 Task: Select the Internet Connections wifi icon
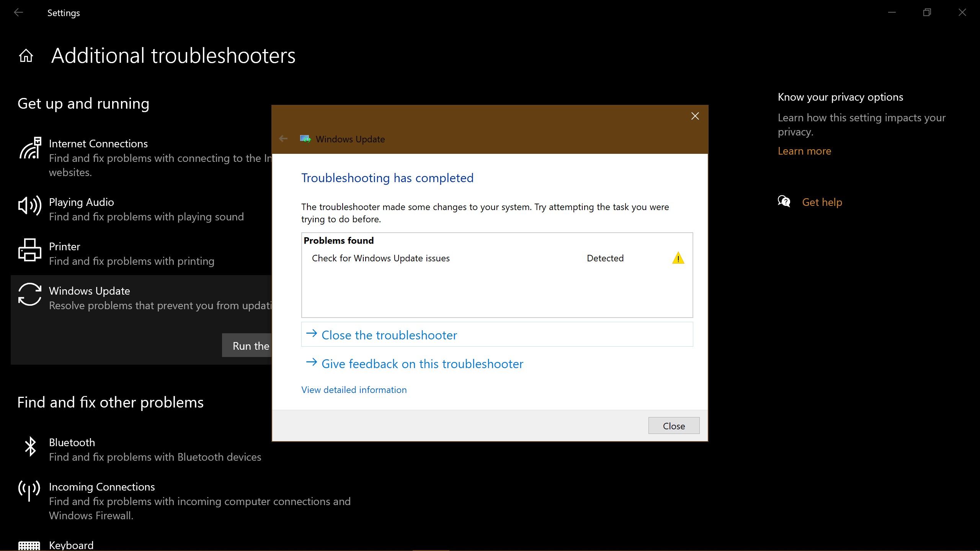coord(30,148)
